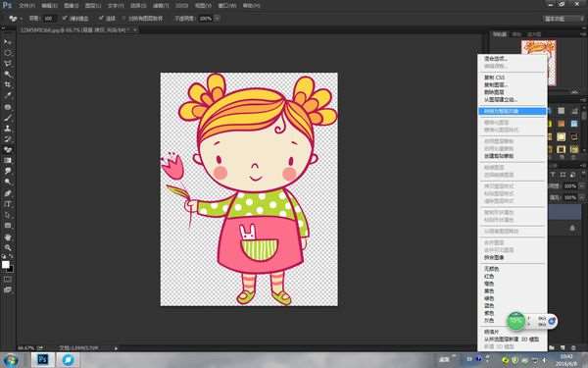
Task: Toggle the contiguous (连续) checkbox
Action: pos(101,18)
